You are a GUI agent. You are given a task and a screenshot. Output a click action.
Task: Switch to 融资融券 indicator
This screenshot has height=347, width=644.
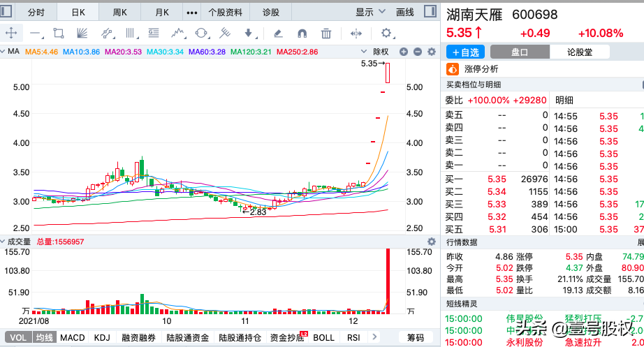click(138, 337)
